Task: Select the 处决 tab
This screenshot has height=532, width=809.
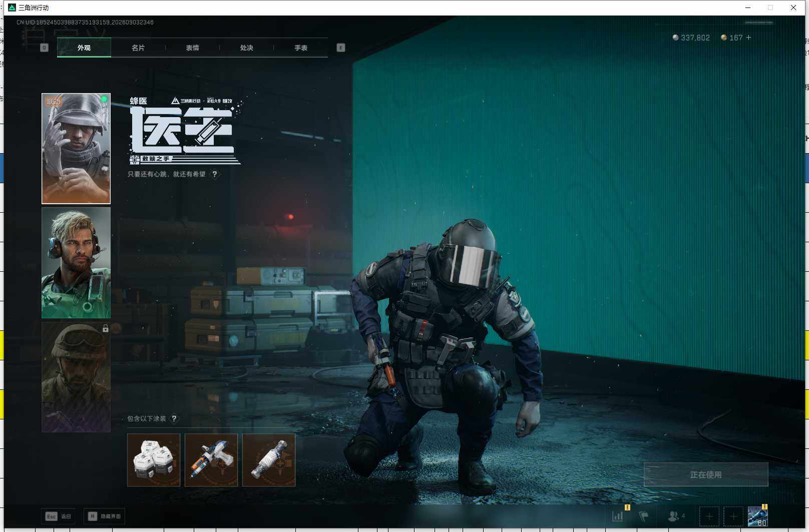Action: [246, 48]
